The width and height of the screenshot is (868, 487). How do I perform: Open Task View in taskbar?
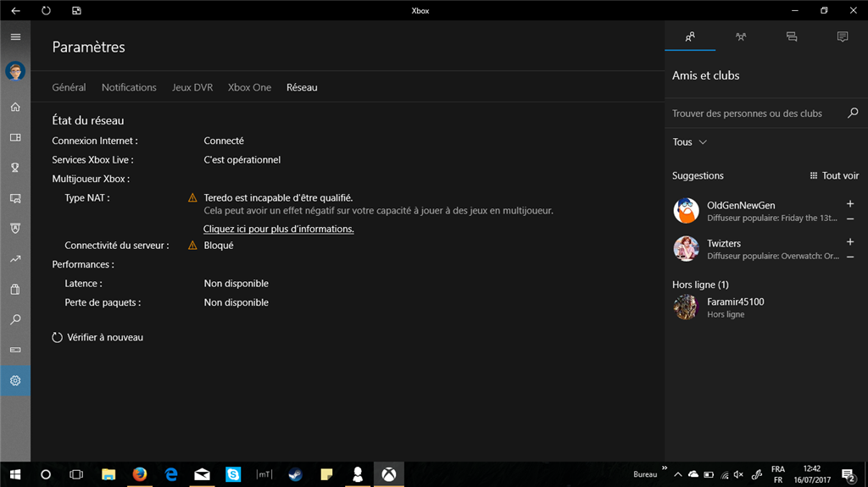(75, 474)
